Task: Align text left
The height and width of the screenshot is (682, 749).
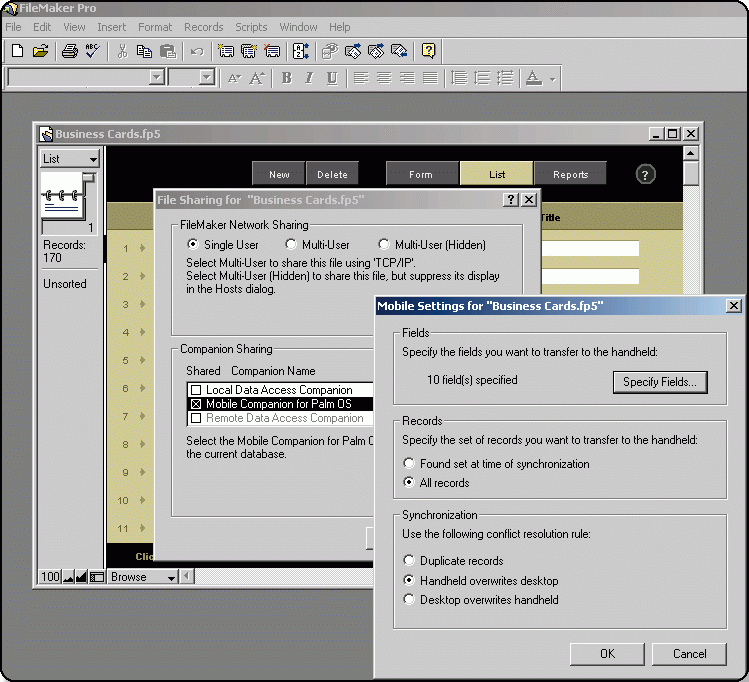Action: point(361,78)
